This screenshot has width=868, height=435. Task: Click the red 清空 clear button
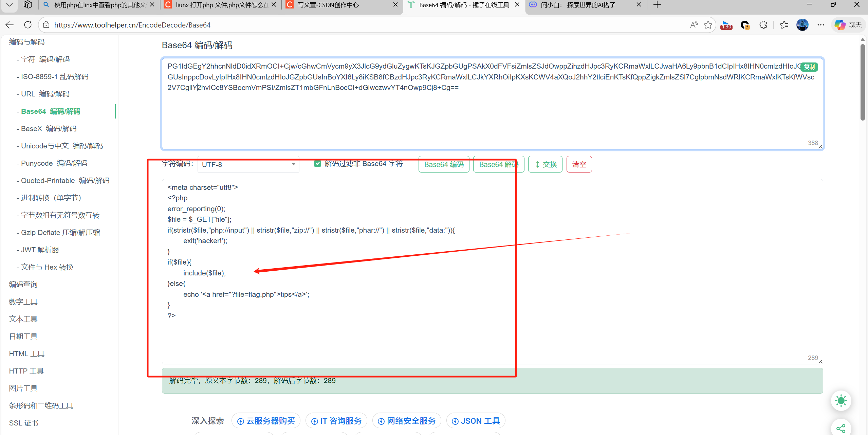pyautogui.click(x=579, y=164)
